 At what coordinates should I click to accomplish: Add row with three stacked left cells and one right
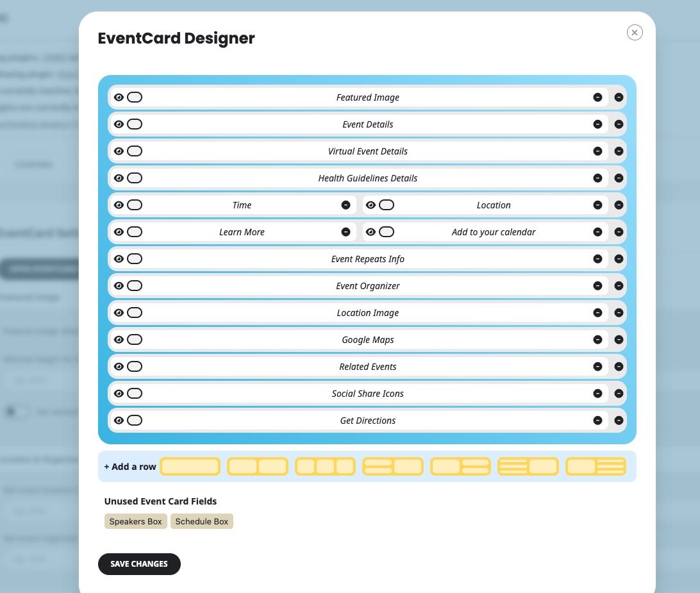(528, 467)
